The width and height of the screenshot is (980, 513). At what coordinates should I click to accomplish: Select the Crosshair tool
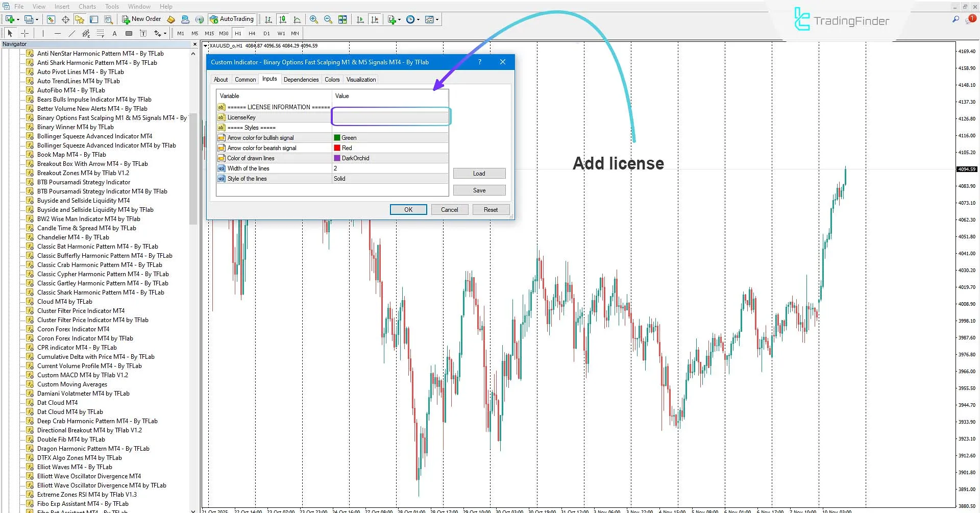[x=24, y=33]
